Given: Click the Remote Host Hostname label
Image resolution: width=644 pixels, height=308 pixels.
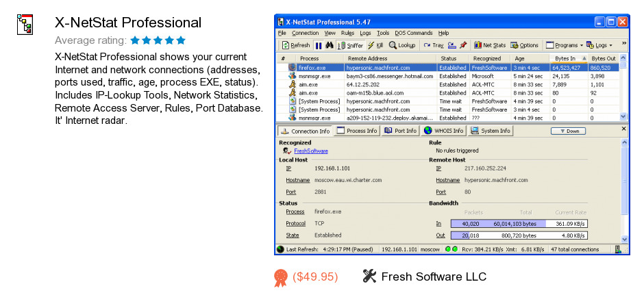Looking at the screenshot, I should (x=447, y=180).
